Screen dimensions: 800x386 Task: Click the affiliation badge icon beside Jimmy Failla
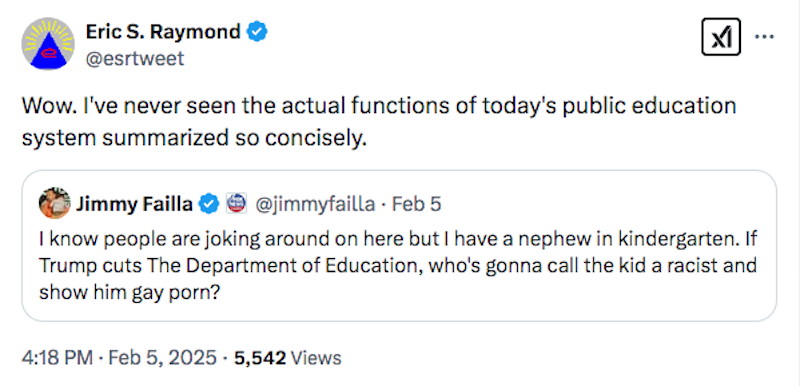(236, 204)
